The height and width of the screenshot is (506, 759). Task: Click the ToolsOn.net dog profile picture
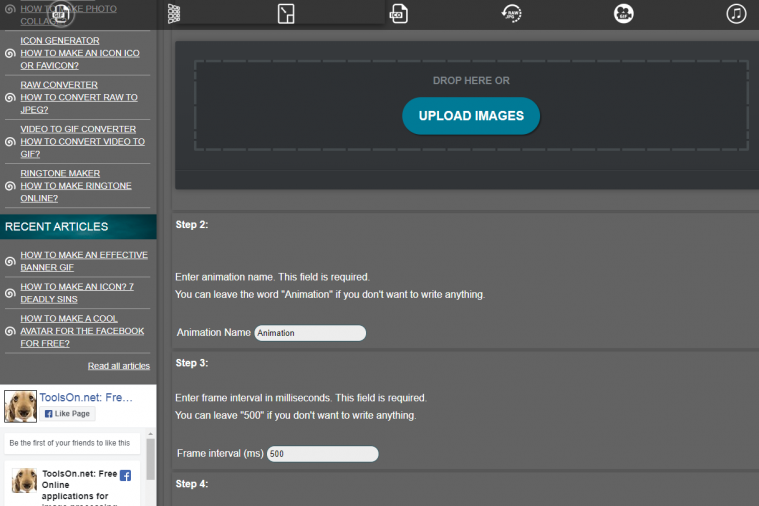pos(20,406)
